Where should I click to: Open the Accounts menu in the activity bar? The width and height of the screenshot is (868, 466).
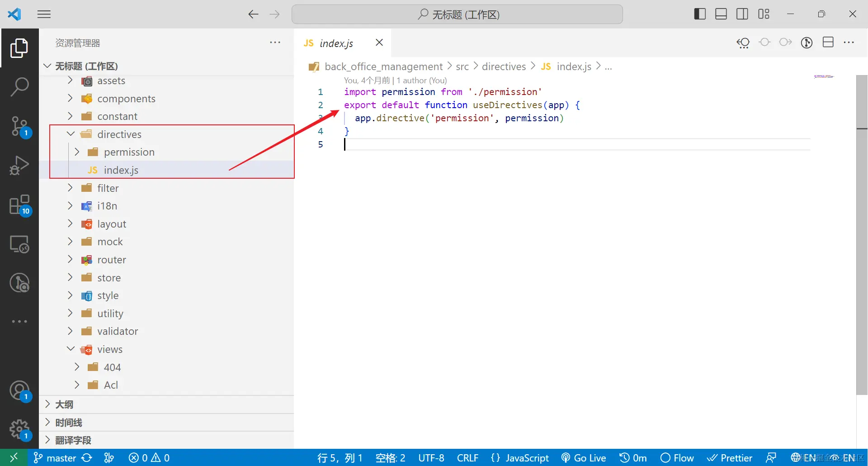click(19, 390)
